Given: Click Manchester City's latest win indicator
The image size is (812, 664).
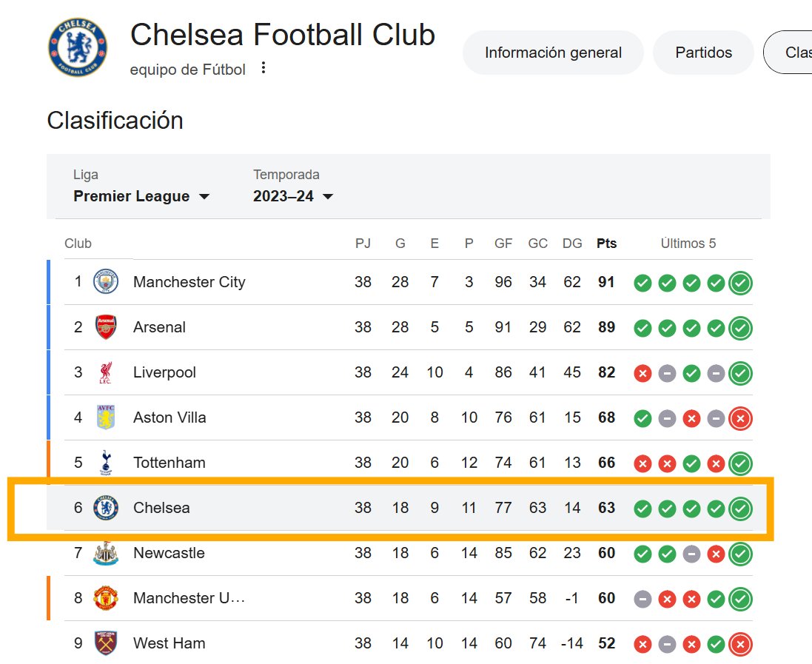Looking at the screenshot, I should (740, 284).
